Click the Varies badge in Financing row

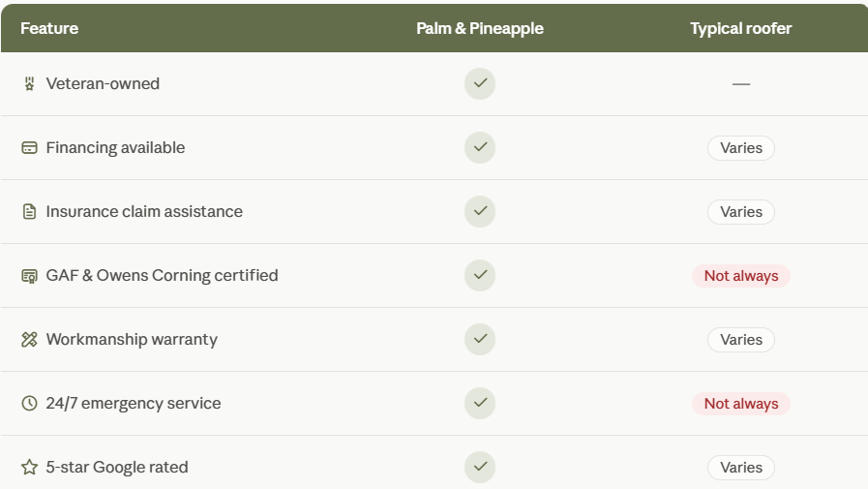(x=740, y=148)
